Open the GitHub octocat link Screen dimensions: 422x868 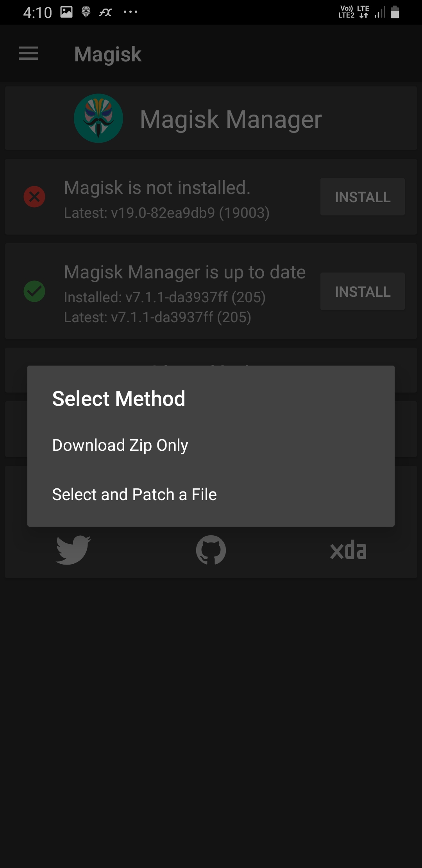211,550
